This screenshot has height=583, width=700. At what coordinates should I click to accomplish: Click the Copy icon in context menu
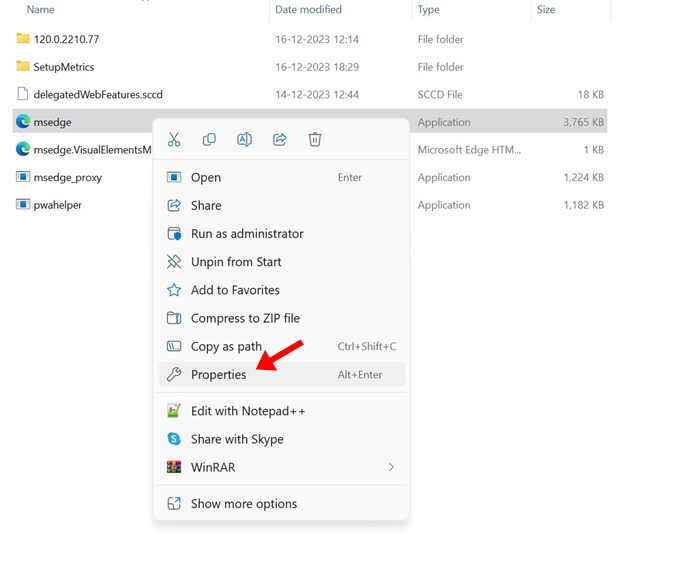(209, 139)
